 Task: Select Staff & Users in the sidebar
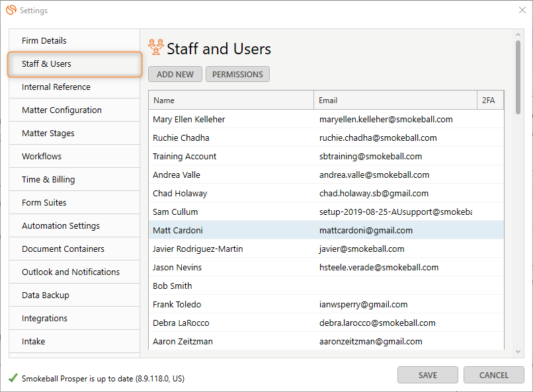75,64
